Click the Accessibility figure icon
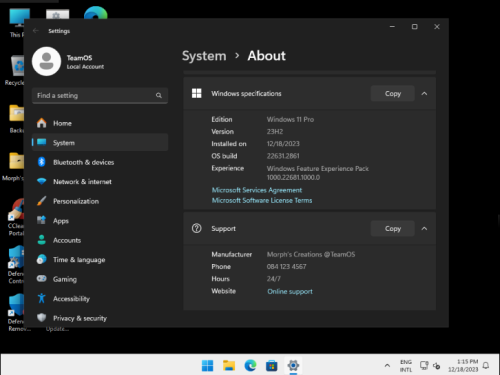 42,298
